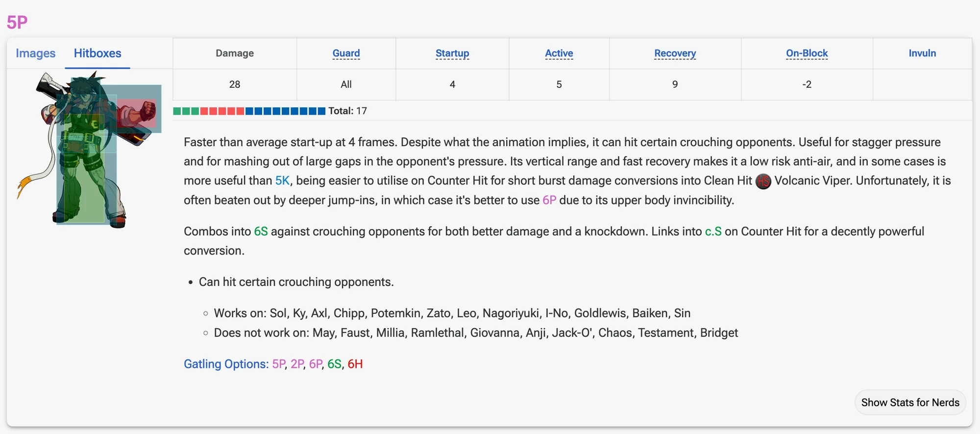Click the Active column header link
This screenshot has height=434, width=980.
[x=559, y=53]
